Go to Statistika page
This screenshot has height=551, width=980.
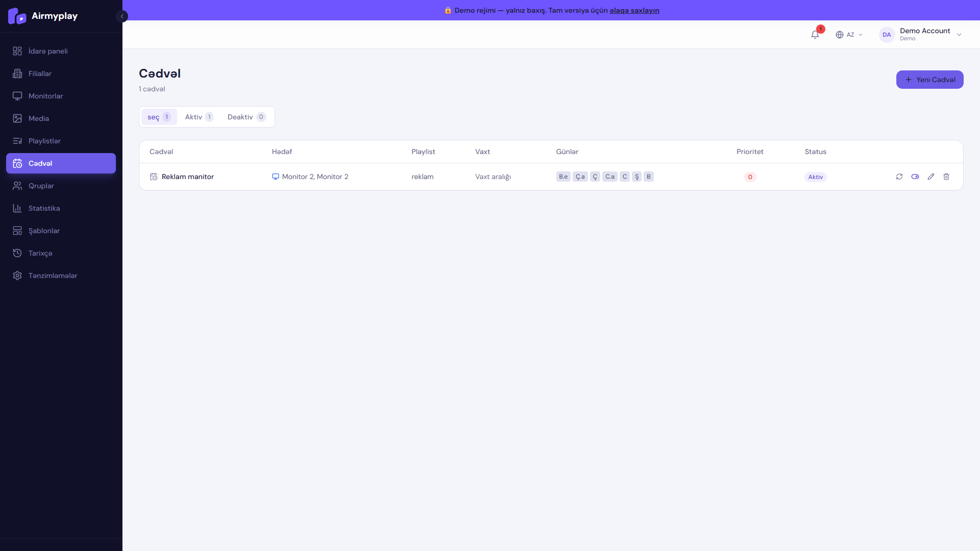click(44, 208)
